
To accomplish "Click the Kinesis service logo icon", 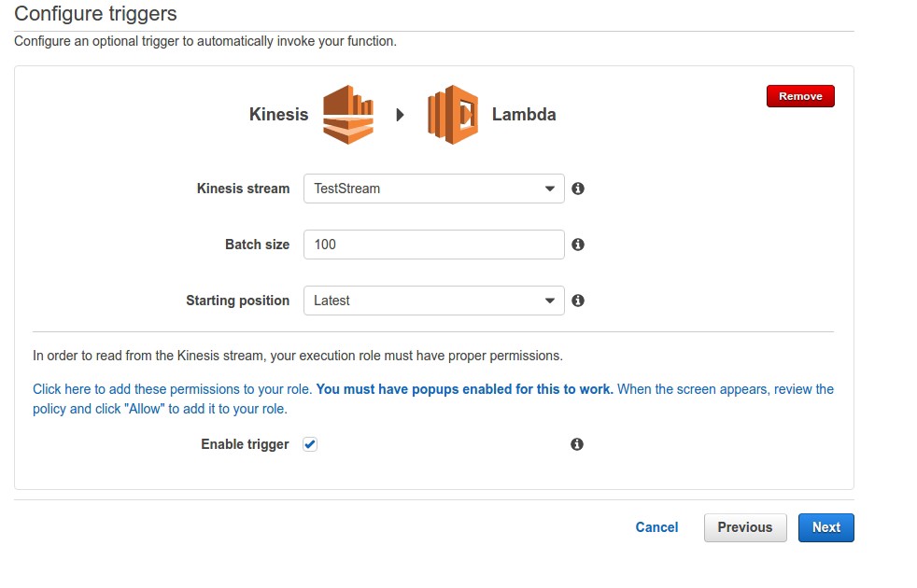I will coord(348,115).
